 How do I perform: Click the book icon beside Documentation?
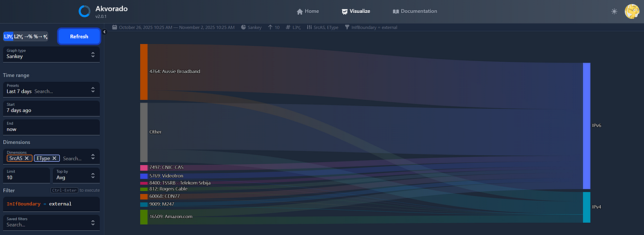pyautogui.click(x=395, y=12)
